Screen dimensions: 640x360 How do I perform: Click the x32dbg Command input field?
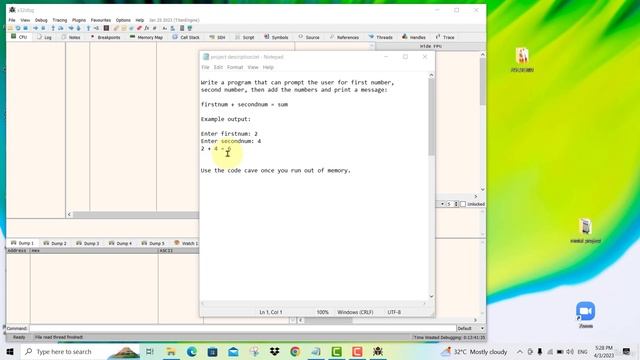coord(242,328)
